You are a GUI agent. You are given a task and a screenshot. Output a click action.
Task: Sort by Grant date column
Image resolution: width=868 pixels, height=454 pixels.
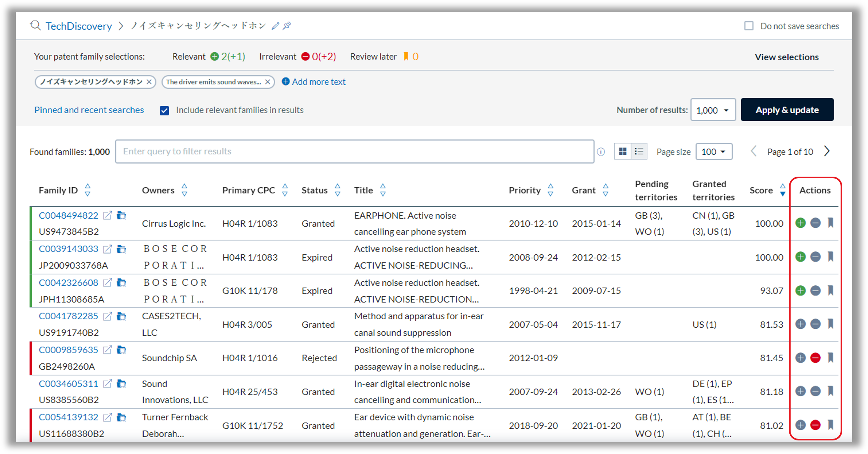click(605, 190)
